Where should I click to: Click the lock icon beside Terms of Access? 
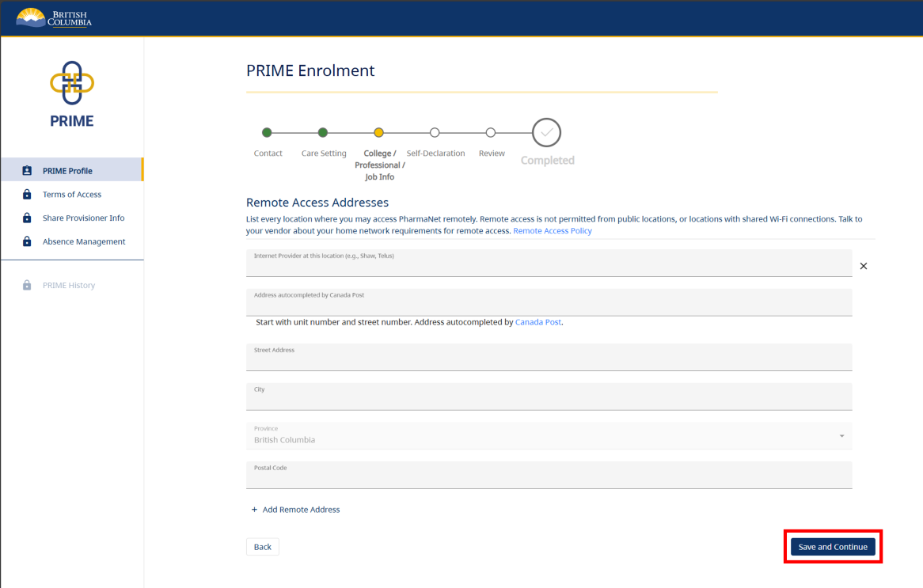tap(27, 195)
